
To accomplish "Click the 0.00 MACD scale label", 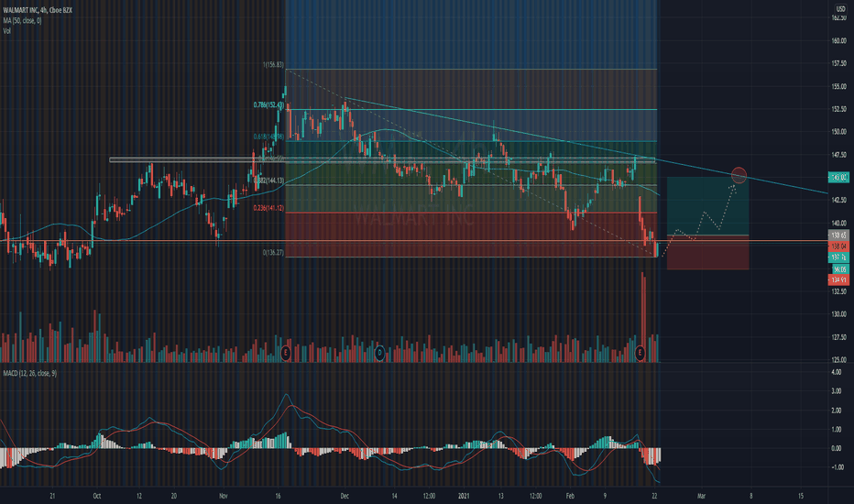I will [x=836, y=448].
